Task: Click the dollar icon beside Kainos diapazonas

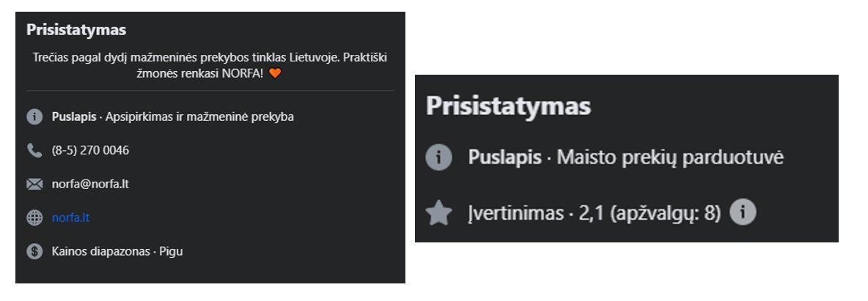Action: coord(34,252)
